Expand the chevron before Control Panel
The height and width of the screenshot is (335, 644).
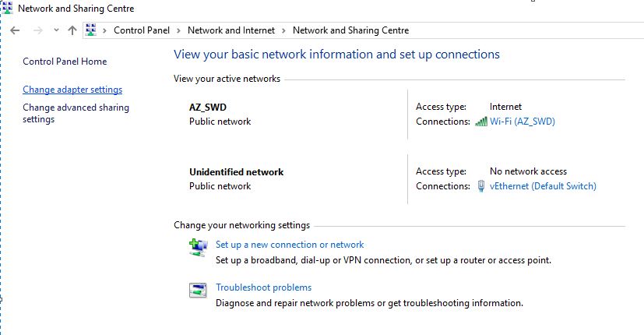click(x=104, y=30)
